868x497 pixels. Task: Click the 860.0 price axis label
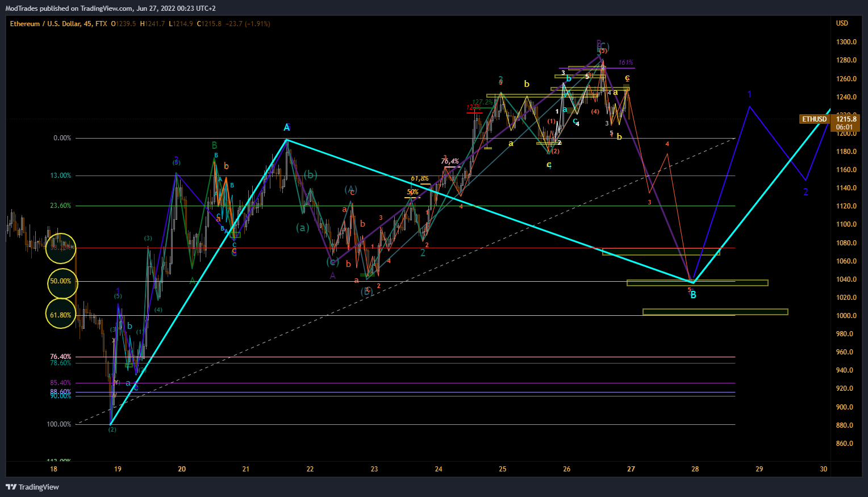(x=845, y=444)
